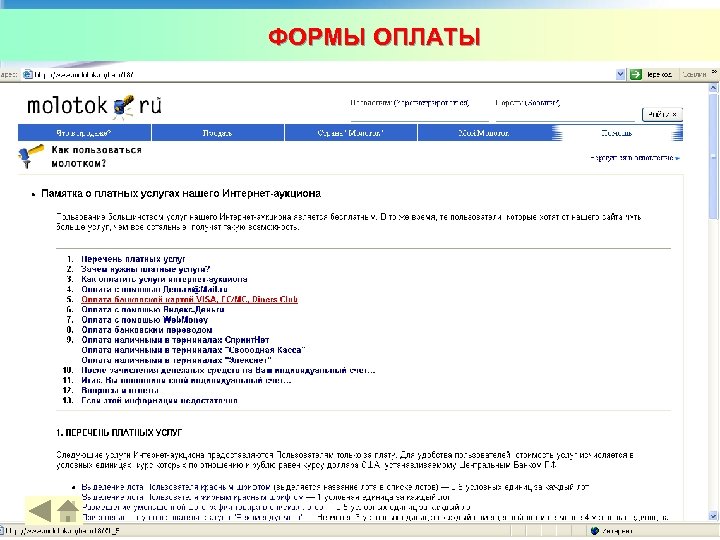
Task: Click the login button next to the password field
Action: 662,114
